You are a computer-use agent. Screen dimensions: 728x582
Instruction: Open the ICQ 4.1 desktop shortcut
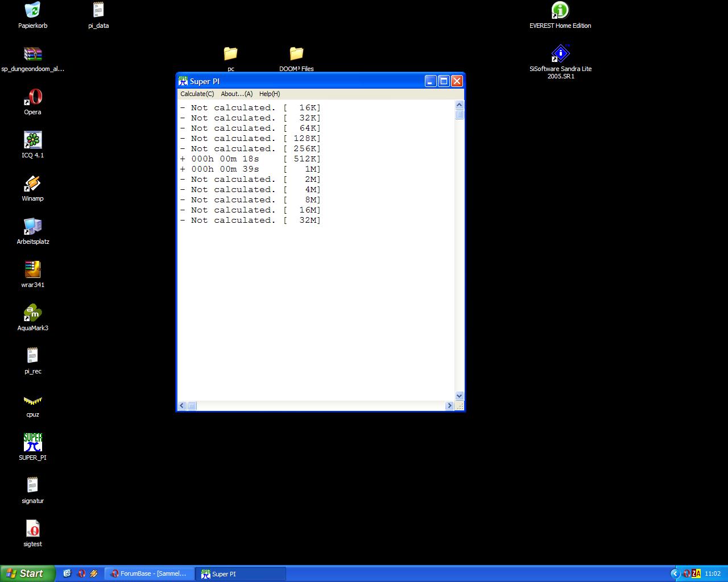point(32,140)
